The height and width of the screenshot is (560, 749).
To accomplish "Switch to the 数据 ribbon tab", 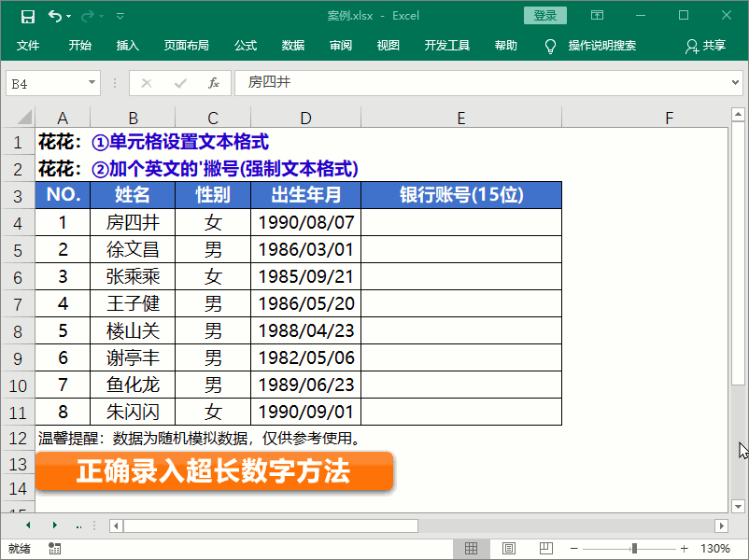I will coord(293,46).
